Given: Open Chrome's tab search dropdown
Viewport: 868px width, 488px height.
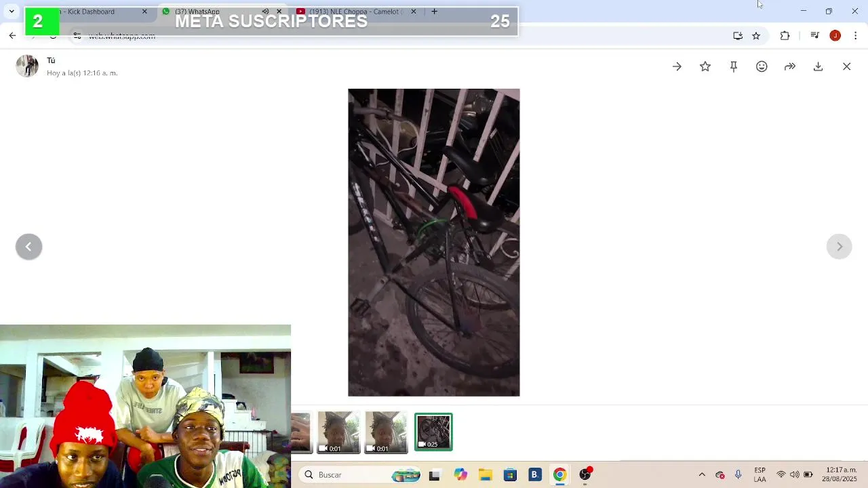Looking at the screenshot, I should pos(12,12).
